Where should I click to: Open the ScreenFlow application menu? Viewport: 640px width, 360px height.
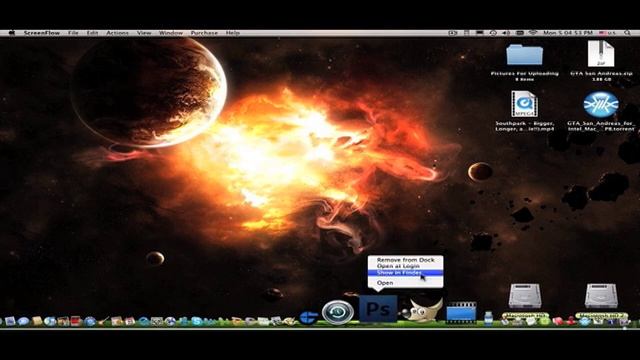pyautogui.click(x=42, y=33)
